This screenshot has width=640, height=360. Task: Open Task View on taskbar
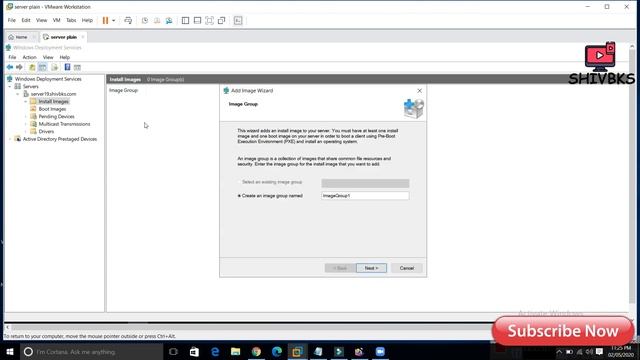click(x=173, y=351)
